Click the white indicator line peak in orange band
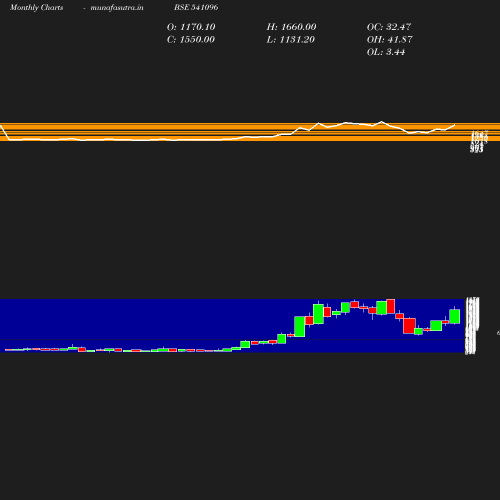The height and width of the screenshot is (500, 500). pyautogui.click(x=382, y=122)
